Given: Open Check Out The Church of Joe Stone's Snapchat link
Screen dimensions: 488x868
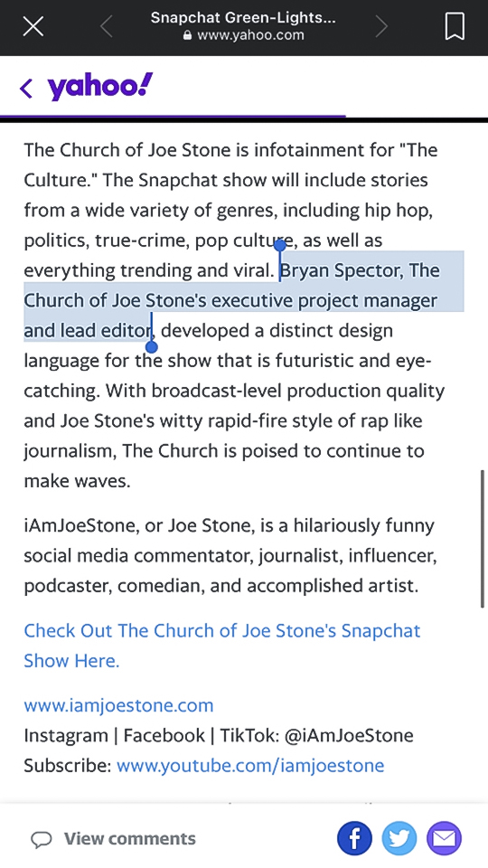Looking at the screenshot, I should (x=222, y=646).
